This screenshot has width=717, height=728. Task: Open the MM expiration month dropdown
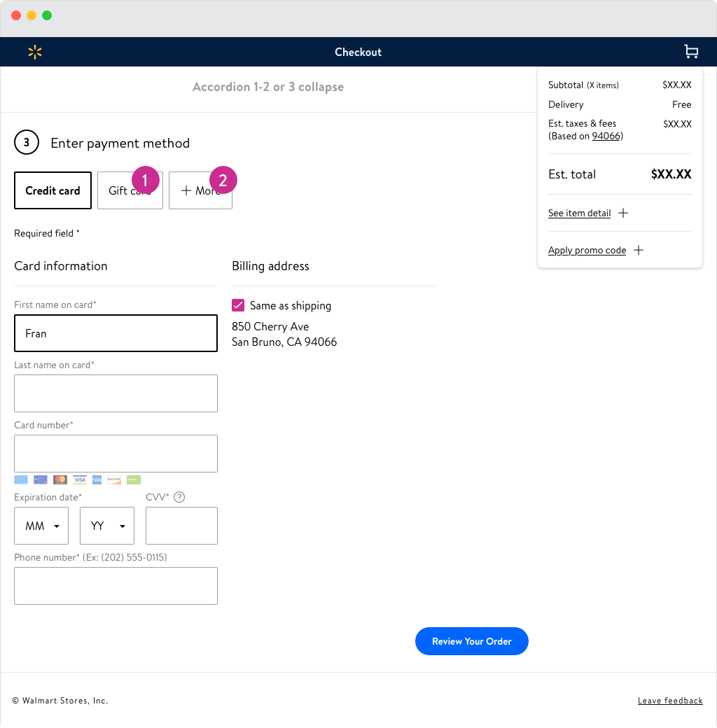(41, 526)
